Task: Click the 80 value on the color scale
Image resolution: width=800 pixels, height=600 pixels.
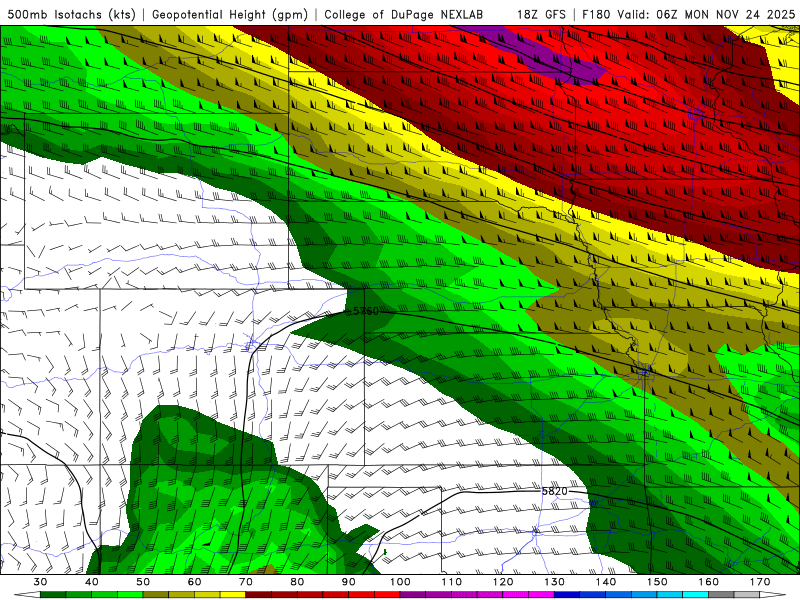Action: (x=297, y=582)
